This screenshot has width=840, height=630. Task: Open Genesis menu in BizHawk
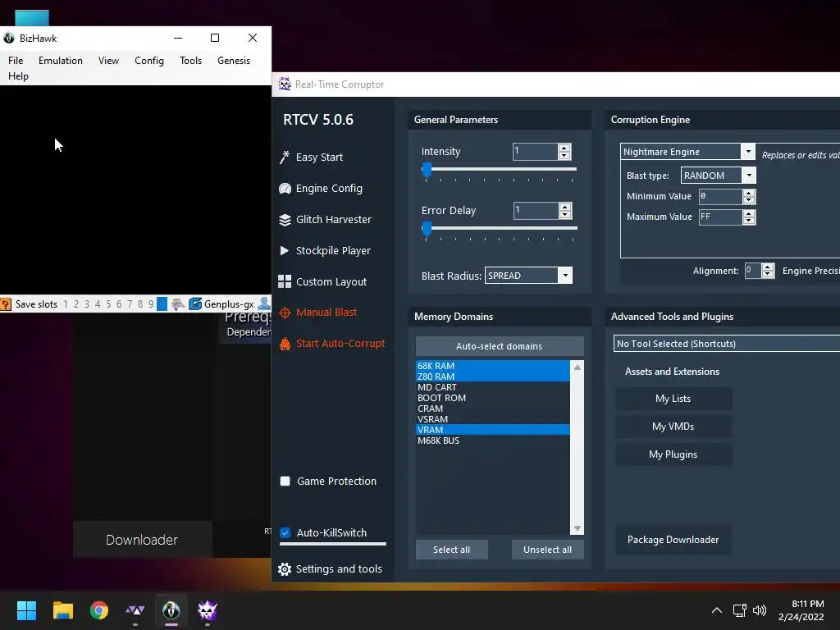[x=234, y=61]
